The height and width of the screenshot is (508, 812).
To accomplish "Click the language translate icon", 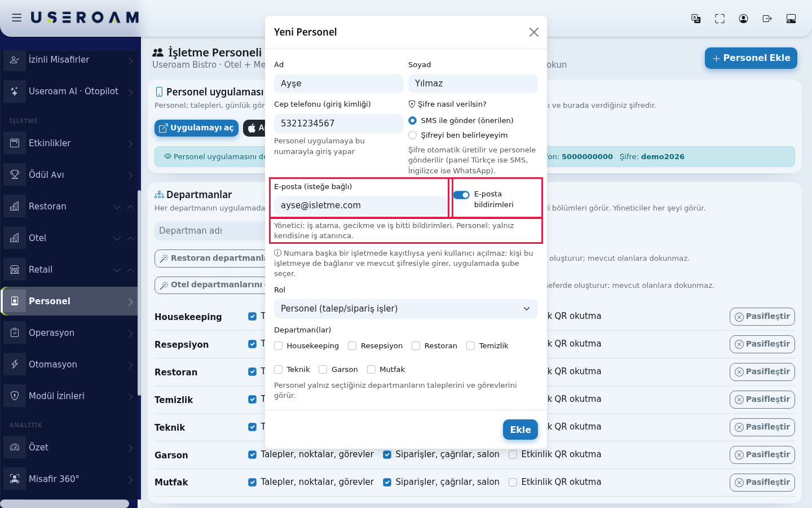I will click(696, 19).
